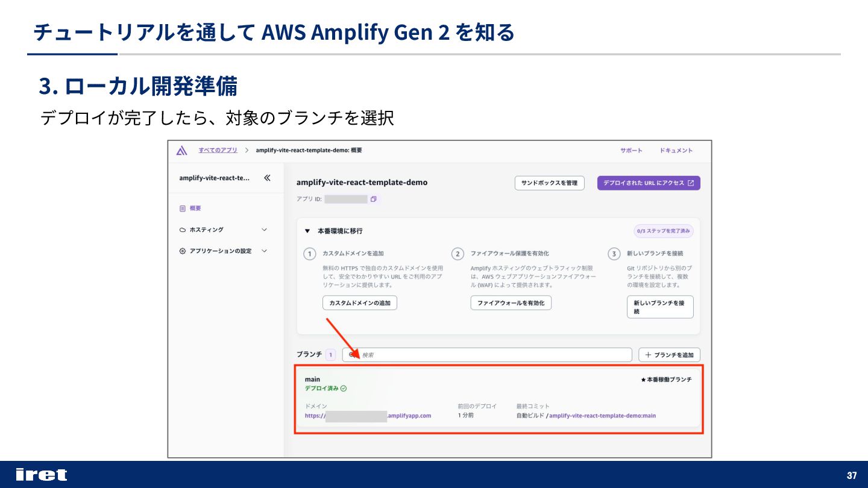Click the デプロイされた URL にアクセス button
This screenshot has width=868, height=488.
coord(649,183)
